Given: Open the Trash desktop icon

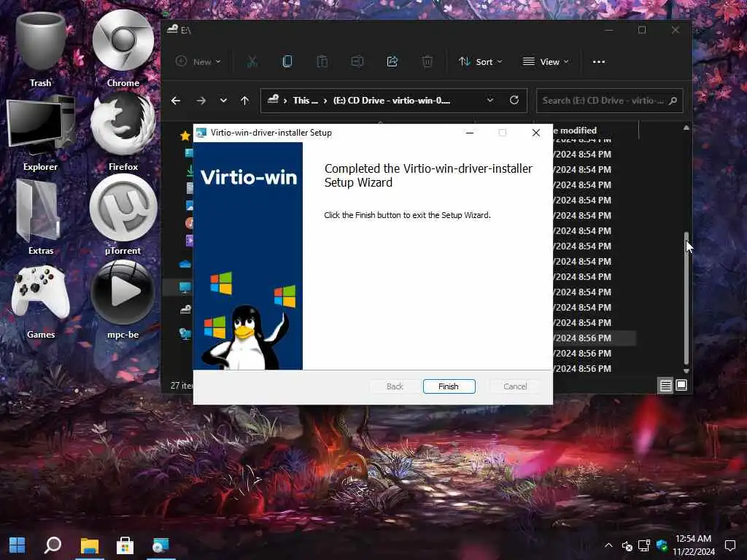Looking at the screenshot, I should 41,50.
